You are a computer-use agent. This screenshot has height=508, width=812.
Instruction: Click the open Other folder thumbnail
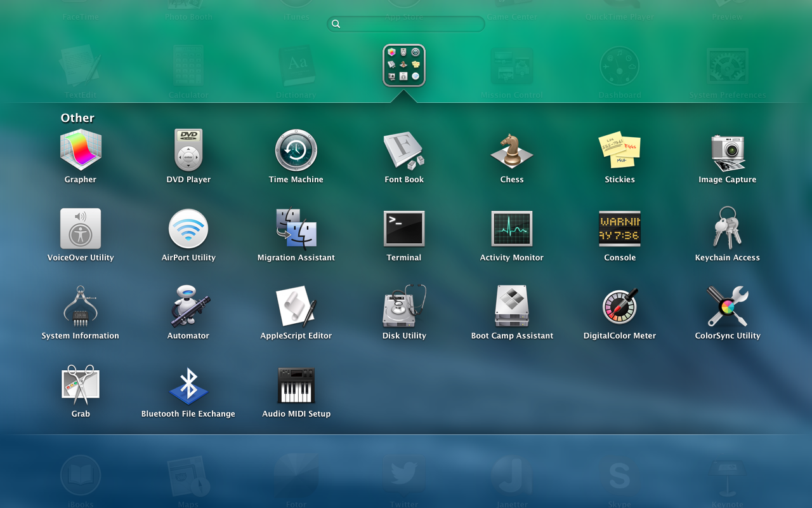coord(404,65)
